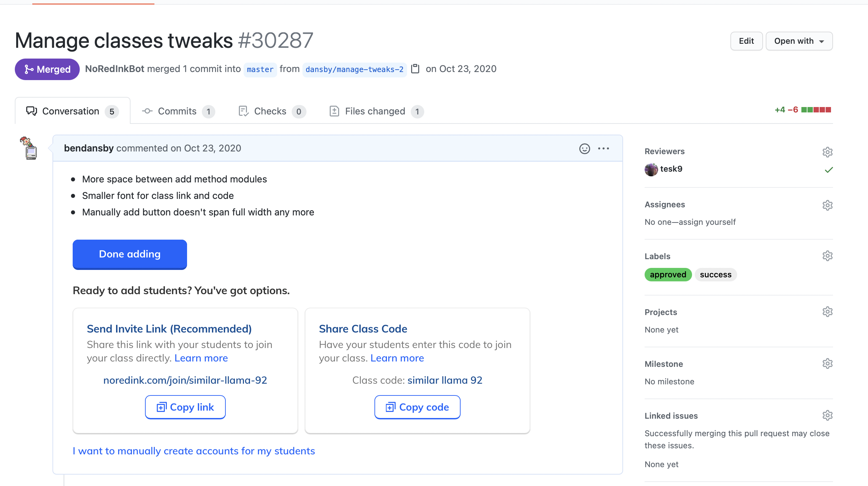Copy the branch name clipboard icon

coord(415,69)
